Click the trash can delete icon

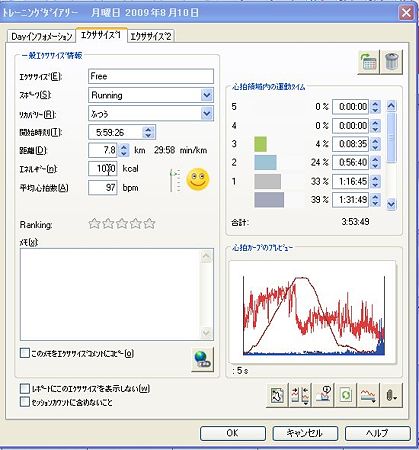pyautogui.click(x=392, y=62)
